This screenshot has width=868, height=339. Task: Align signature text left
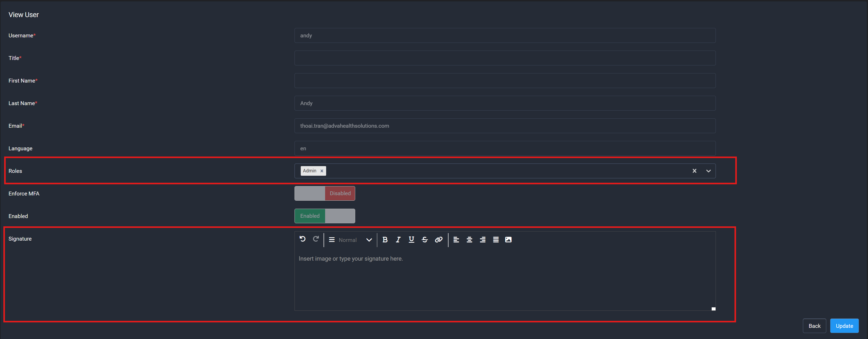point(456,240)
